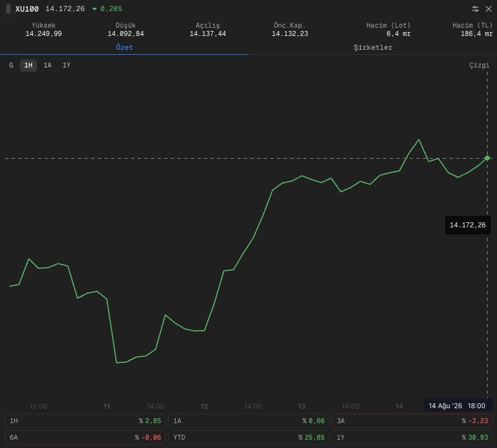Viewport: 497px width, 448px height.
Task: Click the Düşük value 14.092,84
Action: coord(125,34)
